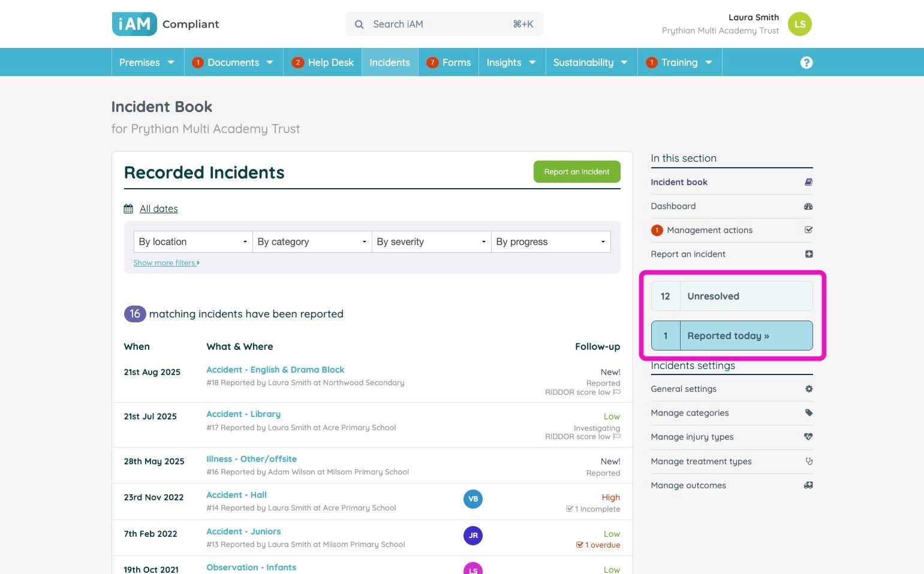
Task: Open the Premises menu
Action: (147, 62)
